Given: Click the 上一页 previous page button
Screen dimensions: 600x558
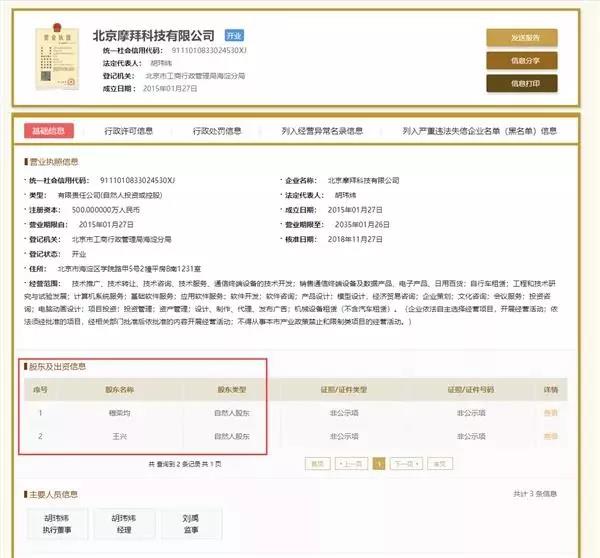Looking at the screenshot, I should pyautogui.click(x=351, y=464).
